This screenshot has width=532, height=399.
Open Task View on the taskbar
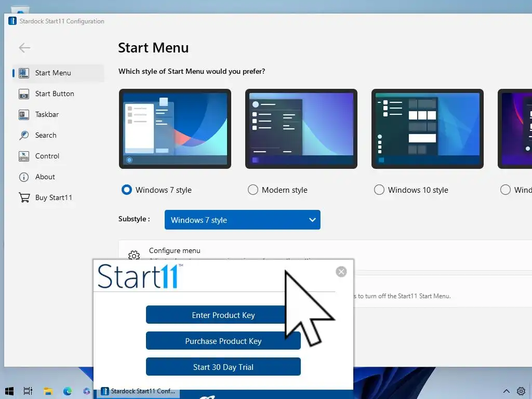click(28, 391)
